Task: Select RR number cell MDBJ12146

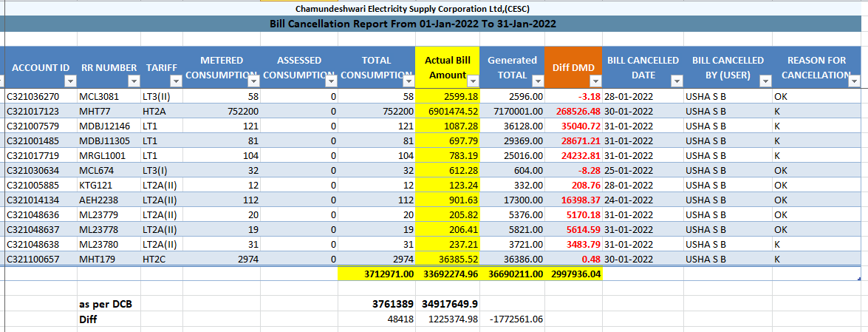Action: (x=109, y=126)
